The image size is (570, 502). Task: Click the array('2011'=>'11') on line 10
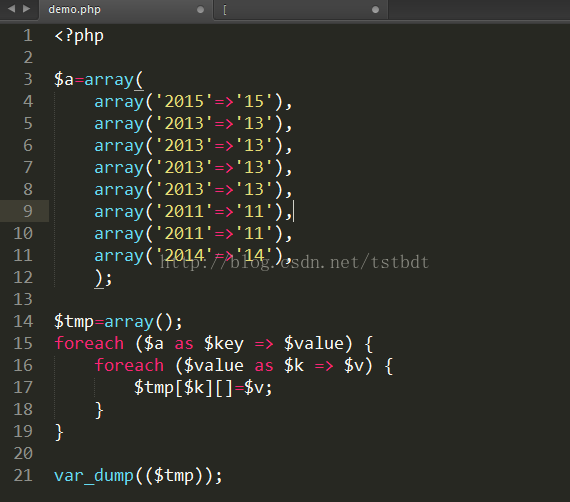click(x=193, y=234)
